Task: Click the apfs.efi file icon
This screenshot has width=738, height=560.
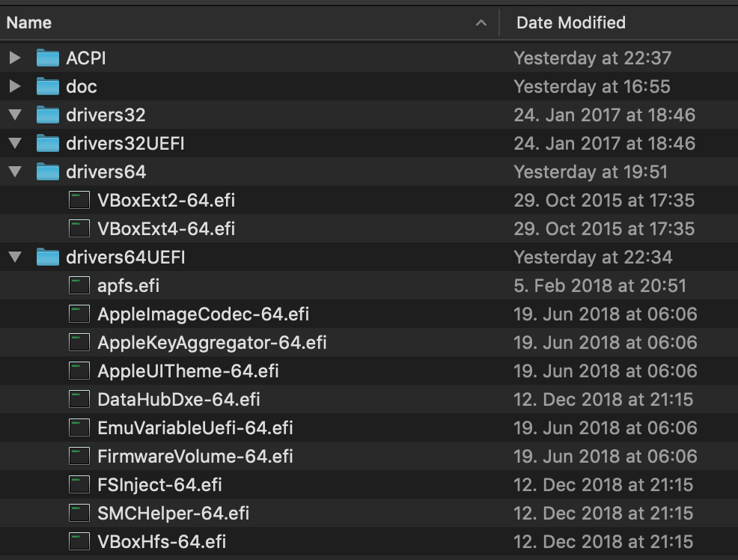Action: [x=79, y=285]
